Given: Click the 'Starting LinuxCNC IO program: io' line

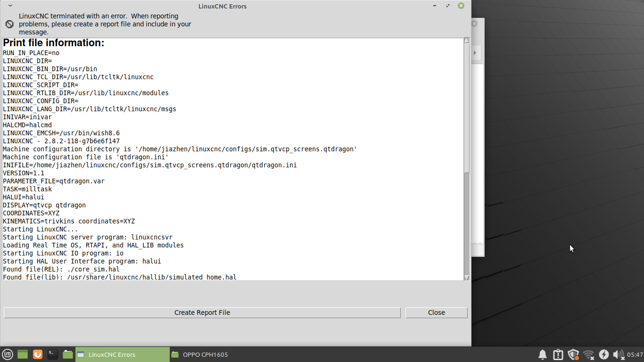Looking at the screenshot, I should click(x=63, y=253).
